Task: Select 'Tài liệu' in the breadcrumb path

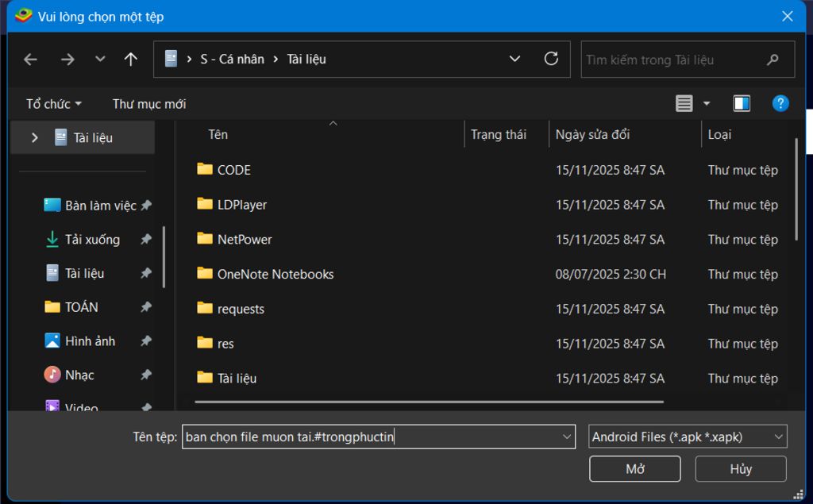Action: [306, 59]
